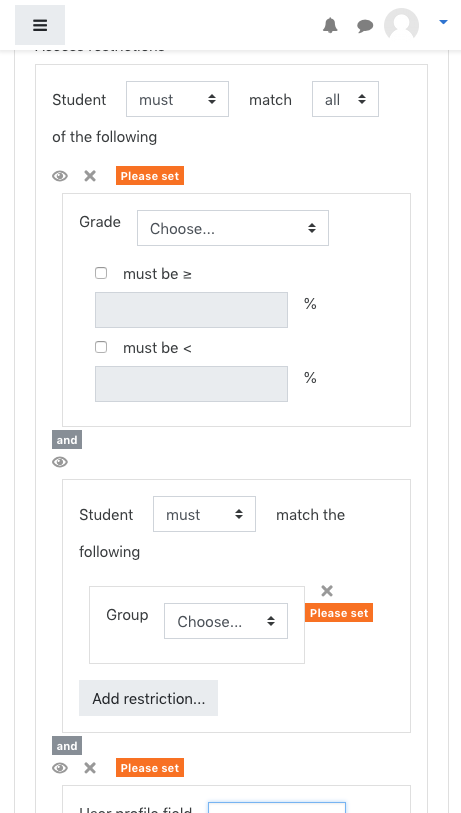This screenshot has height=813, width=461.
Task: Enable the 'must be <' checkbox
Action: coord(101,347)
